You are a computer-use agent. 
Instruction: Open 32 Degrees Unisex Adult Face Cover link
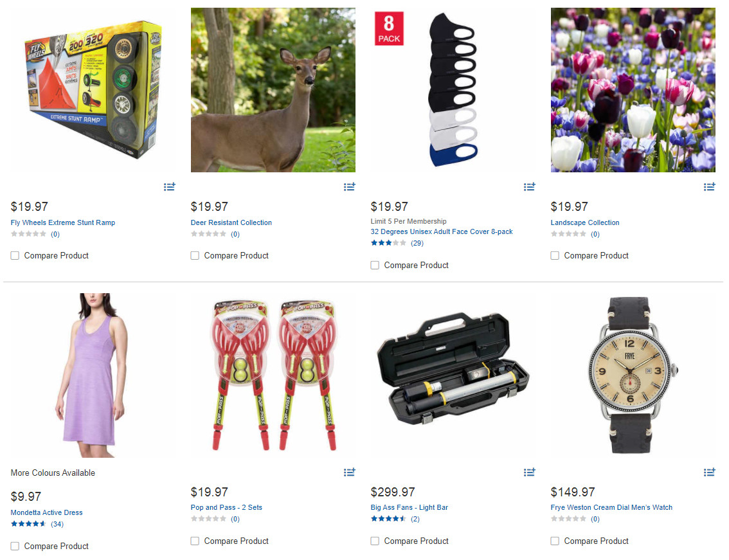coord(441,231)
